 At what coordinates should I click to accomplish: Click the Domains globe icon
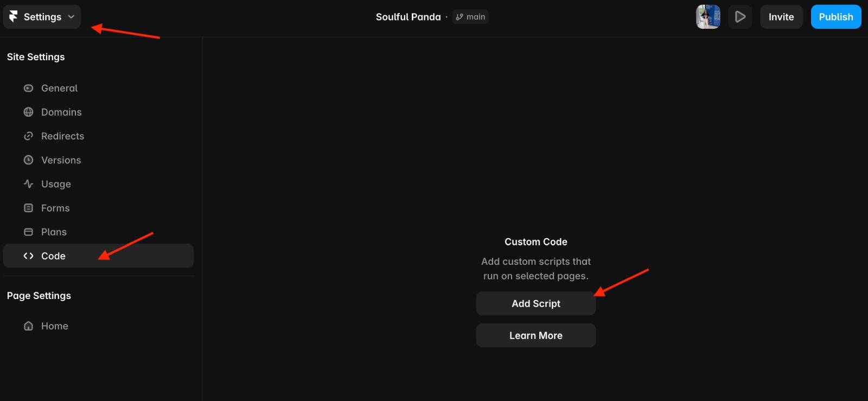pos(29,112)
